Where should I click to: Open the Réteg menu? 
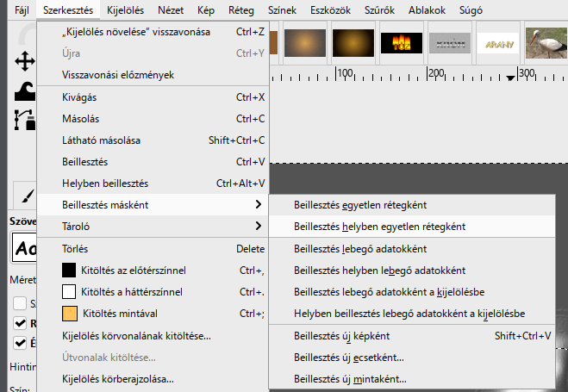[x=241, y=10]
